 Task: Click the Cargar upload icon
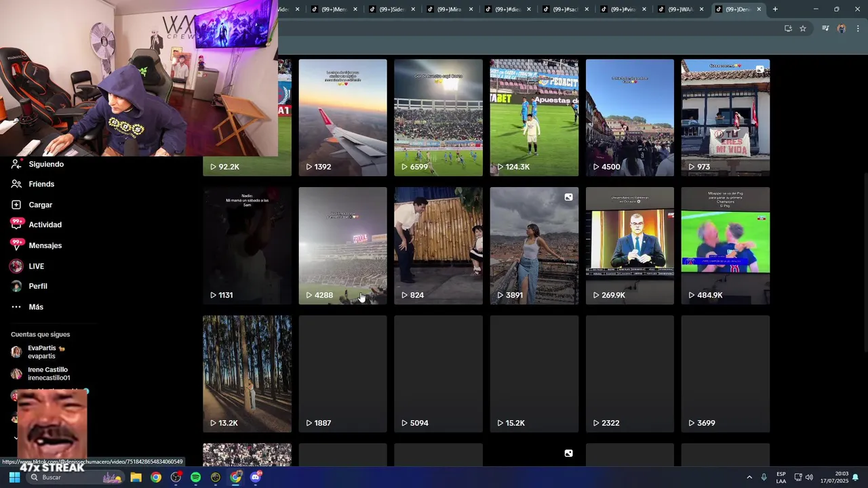[16, 205]
